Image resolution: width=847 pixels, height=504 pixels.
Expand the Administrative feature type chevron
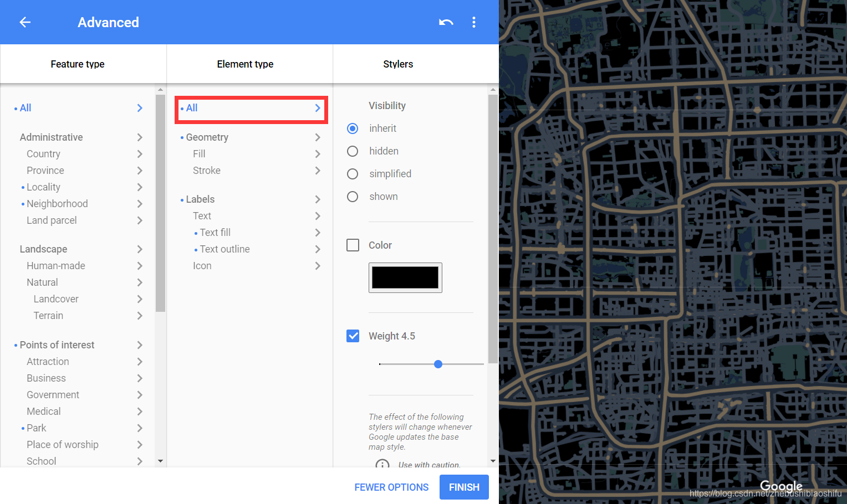(140, 137)
